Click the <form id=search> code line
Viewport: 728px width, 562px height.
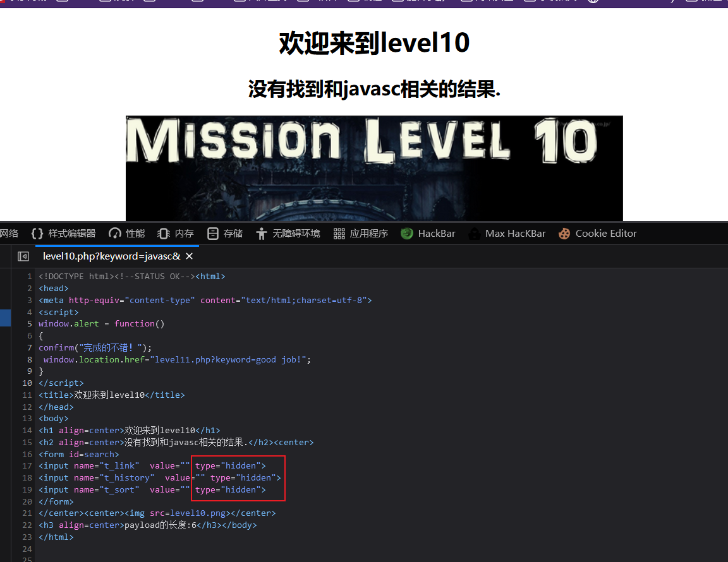point(79,454)
